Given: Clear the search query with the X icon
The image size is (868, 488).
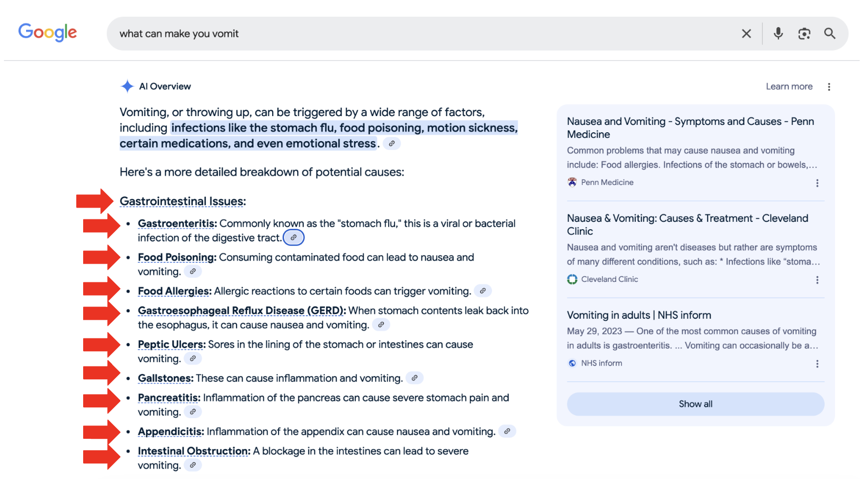Looking at the screenshot, I should click(x=746, y=33).
